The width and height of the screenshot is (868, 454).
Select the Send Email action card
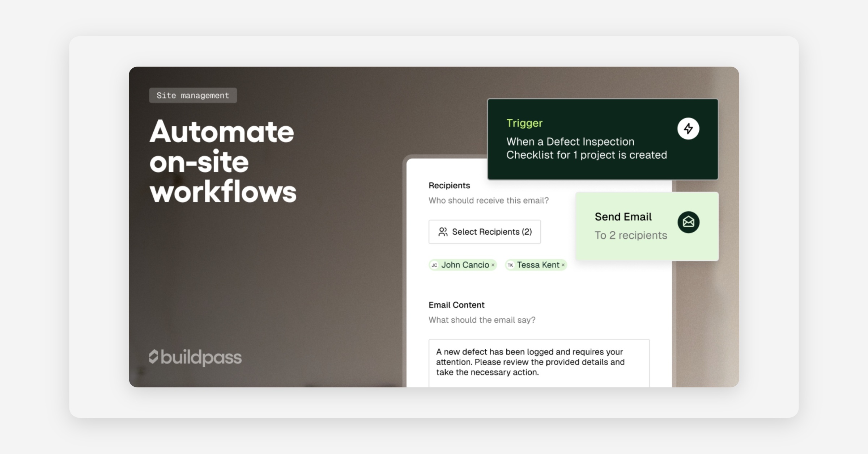pyautogui.click(x=647, y=226)
